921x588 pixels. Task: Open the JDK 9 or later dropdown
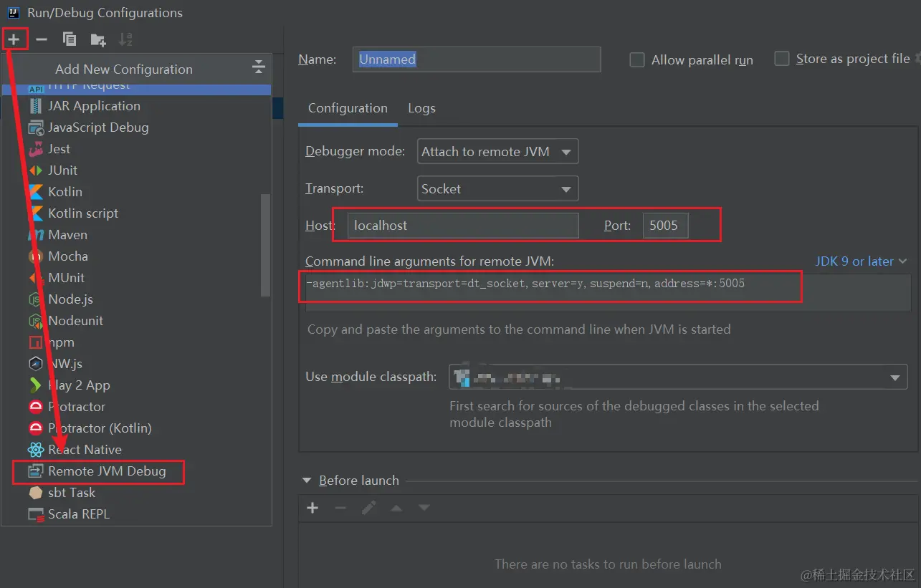pos(862,261)
